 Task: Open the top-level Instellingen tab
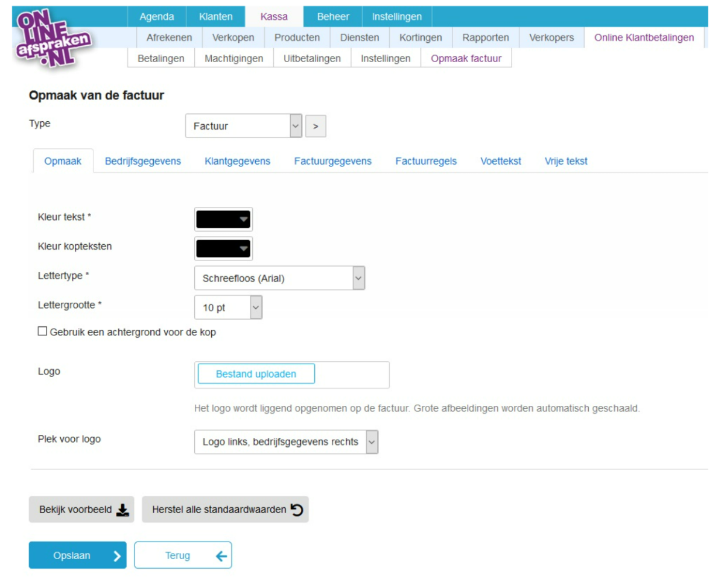(397, 16)
